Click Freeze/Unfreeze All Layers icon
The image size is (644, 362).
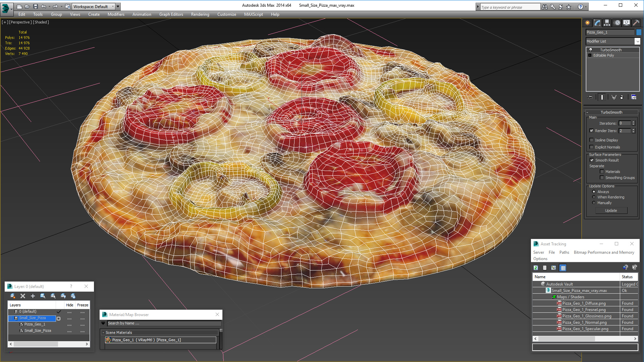pyautogui.click(x=73, y=296)
